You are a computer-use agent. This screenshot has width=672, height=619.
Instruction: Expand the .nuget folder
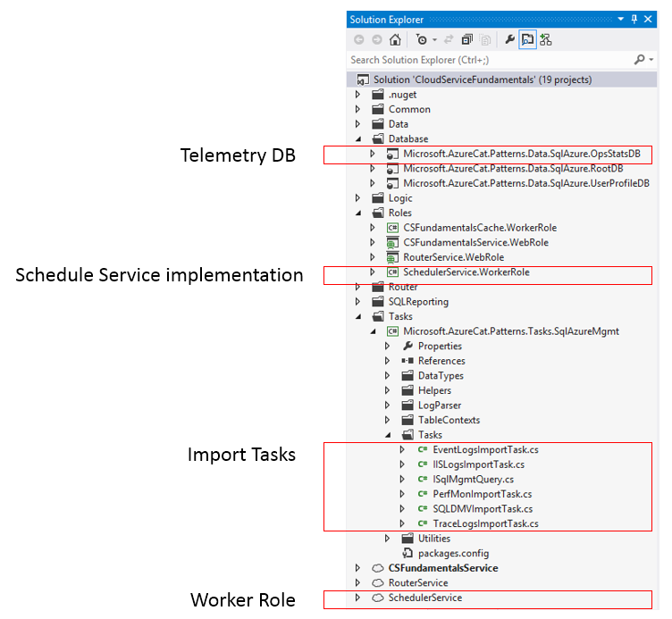357,95
